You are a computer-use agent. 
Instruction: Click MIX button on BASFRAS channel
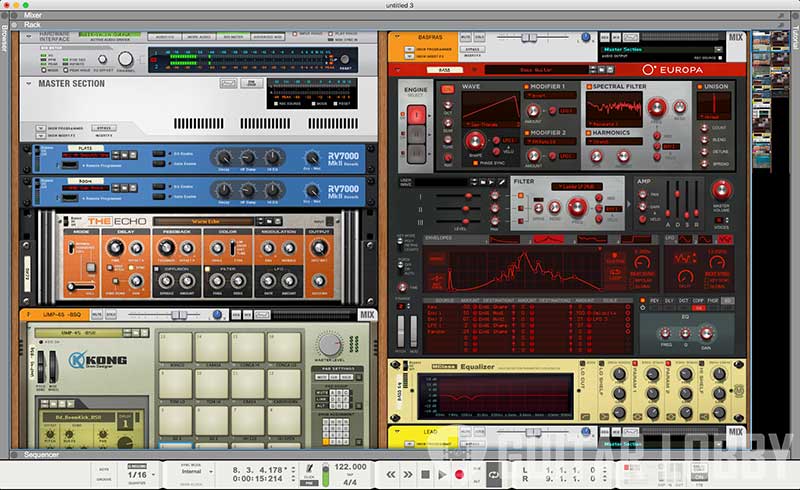[x=736, y=37]
